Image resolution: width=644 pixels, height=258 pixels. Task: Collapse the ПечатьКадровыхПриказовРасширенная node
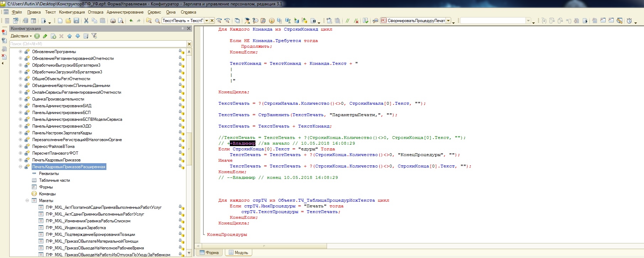pos(20,167)
